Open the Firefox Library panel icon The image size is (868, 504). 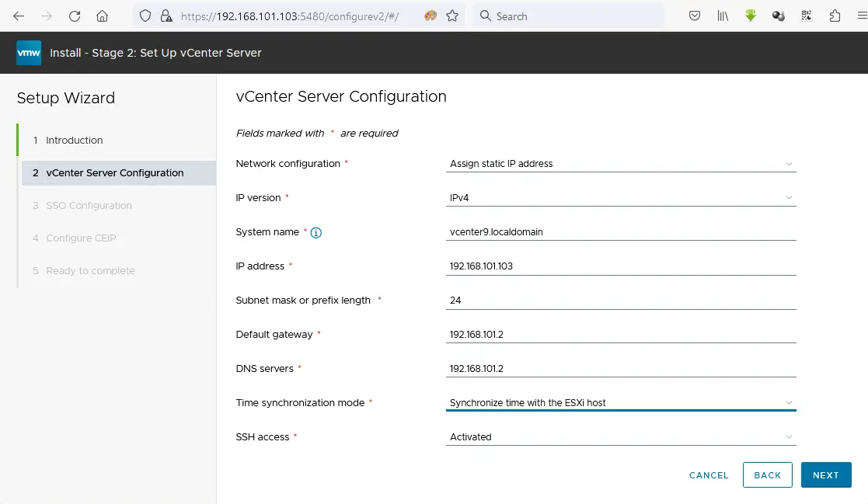(722, 16)
